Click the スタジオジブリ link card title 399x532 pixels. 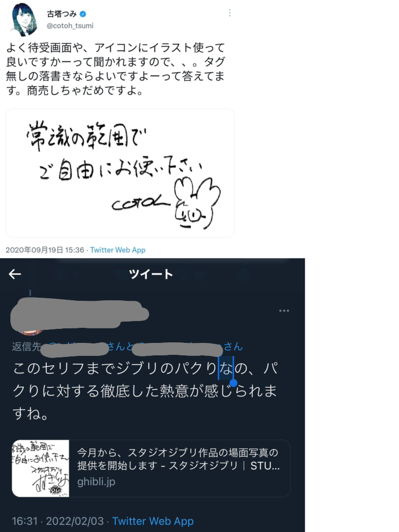178,459
